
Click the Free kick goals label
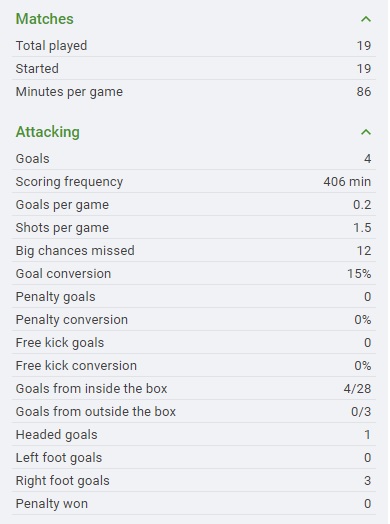coord(60,343)
